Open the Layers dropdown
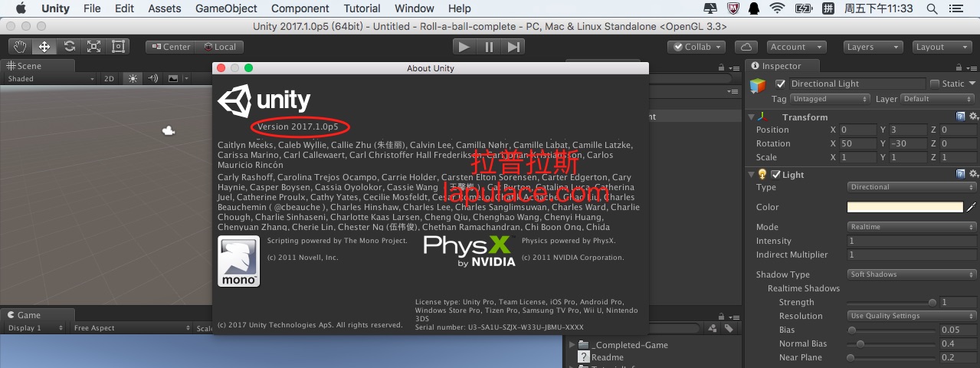 pyautogui.click(x=872, y=47)
